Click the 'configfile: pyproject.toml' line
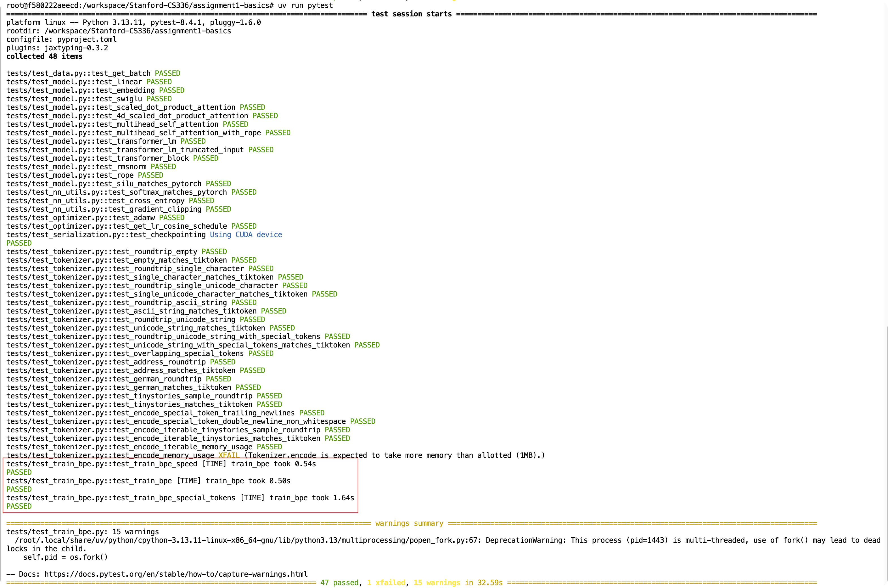888x588 pixels. [61, 39]
